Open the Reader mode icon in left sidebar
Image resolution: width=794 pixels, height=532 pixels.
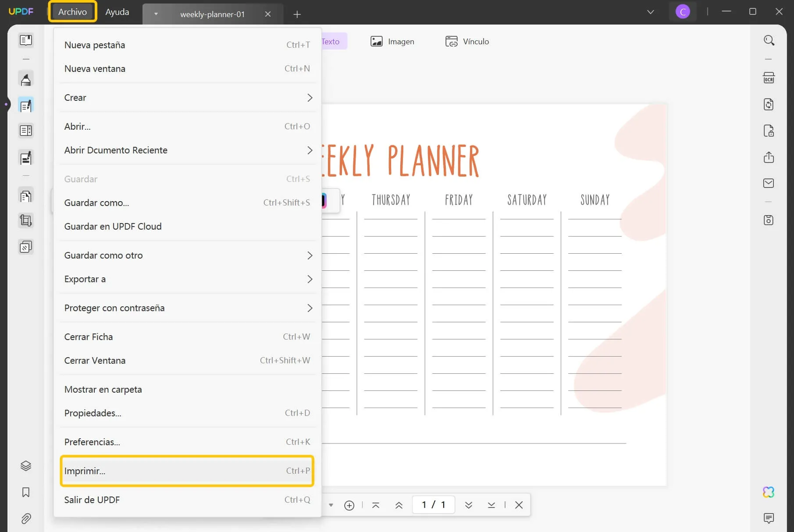[26, 40]
